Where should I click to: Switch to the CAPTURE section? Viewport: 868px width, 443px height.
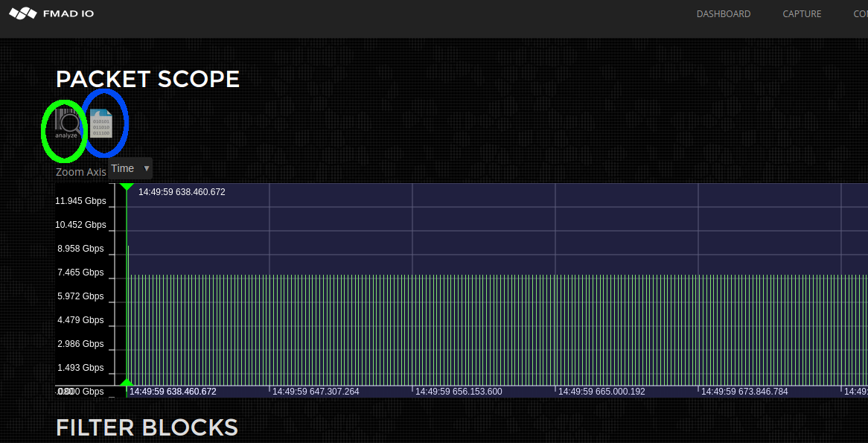(x=802, y=13)
